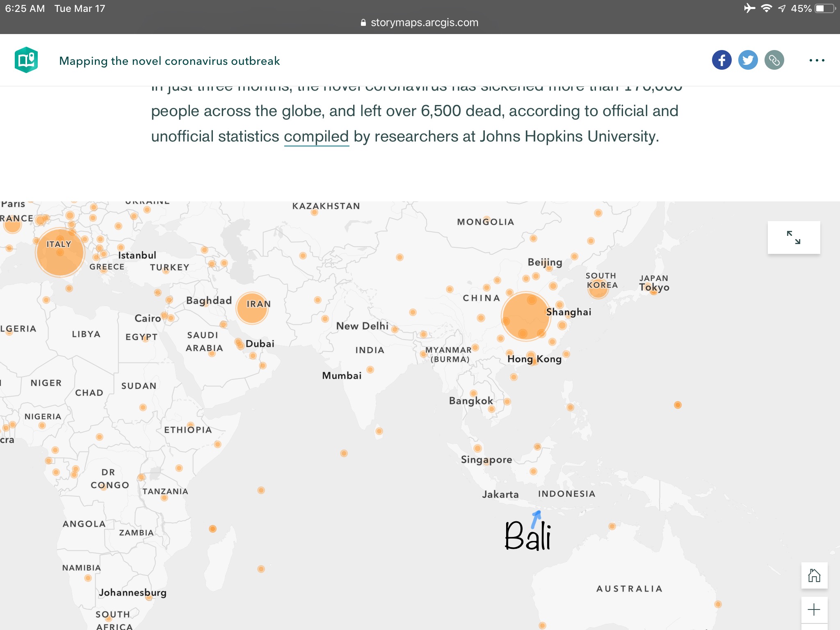The height and width of the screenshot is (630, 840).
Task: Click the ArcGIS StoryMaps logo icon
Action: (26, 60)
